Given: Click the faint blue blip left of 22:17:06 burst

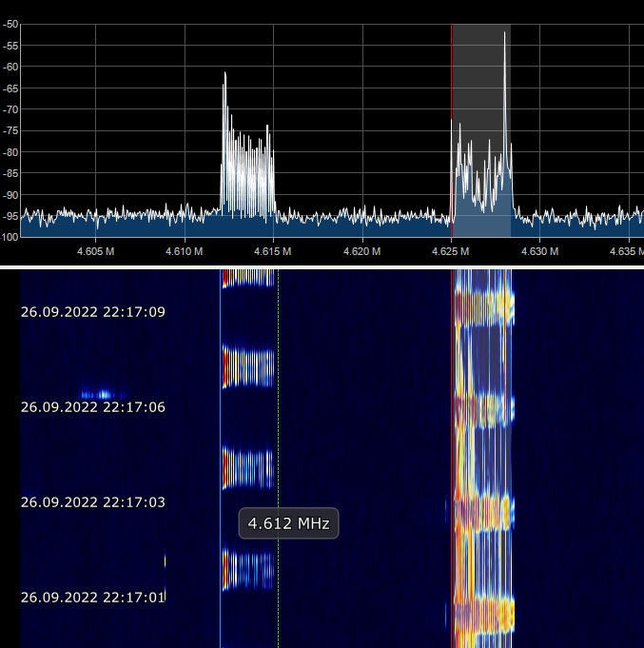Looking at the screenshot, I should click(103, 394).
